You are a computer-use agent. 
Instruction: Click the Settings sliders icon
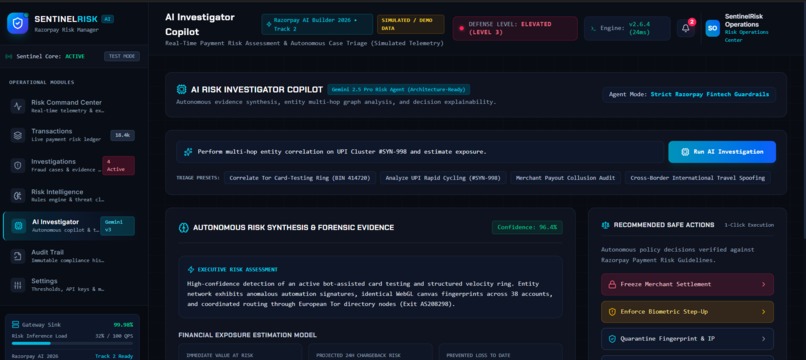[x=18, y=285]
